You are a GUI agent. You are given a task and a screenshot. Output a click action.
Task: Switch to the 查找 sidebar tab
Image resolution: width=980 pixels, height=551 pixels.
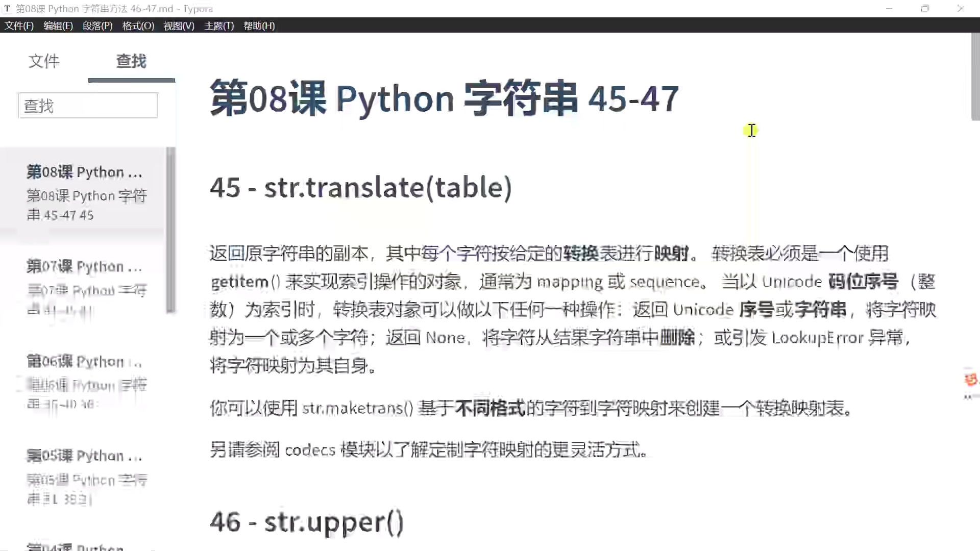(x=131, y=61)
